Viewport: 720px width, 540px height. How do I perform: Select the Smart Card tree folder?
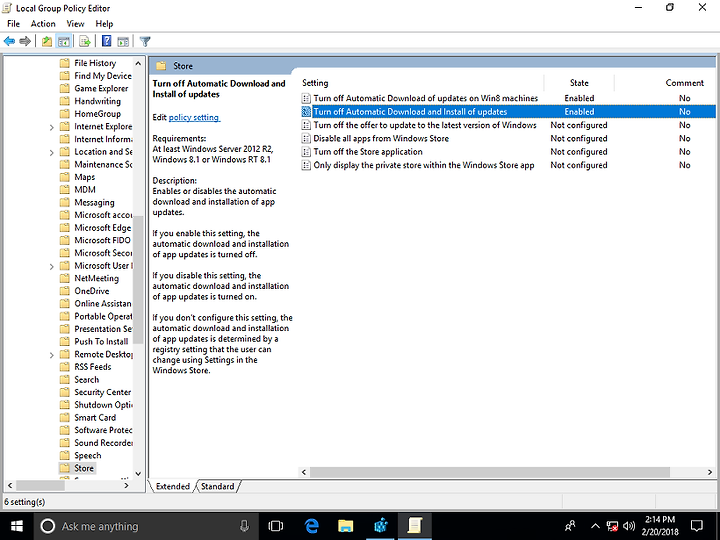(95, 418)
